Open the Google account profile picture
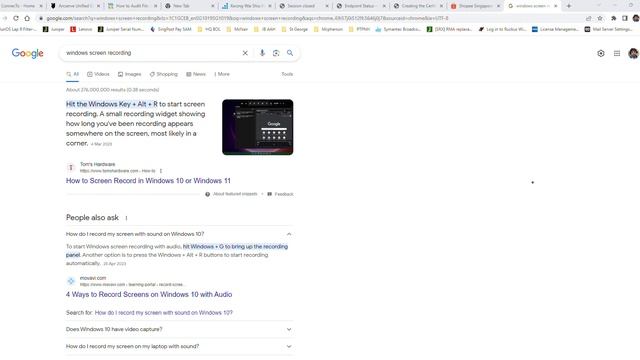 pos(633,53)
